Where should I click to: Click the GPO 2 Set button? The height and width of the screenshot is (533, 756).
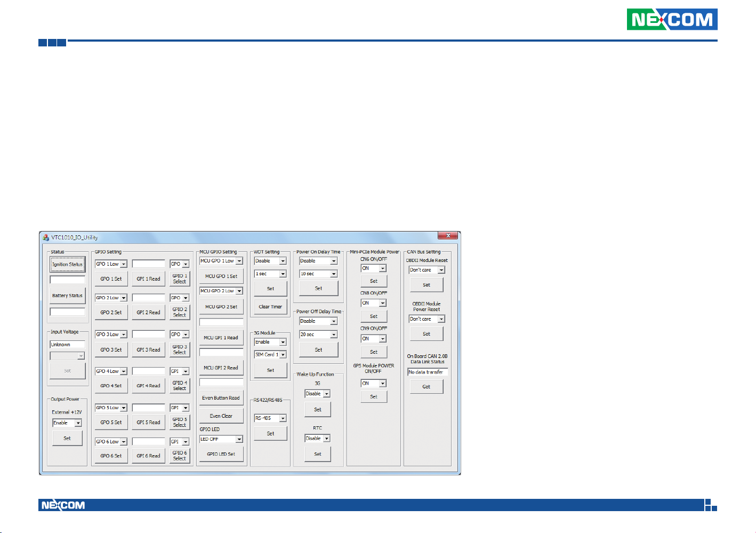click(111, 312)
